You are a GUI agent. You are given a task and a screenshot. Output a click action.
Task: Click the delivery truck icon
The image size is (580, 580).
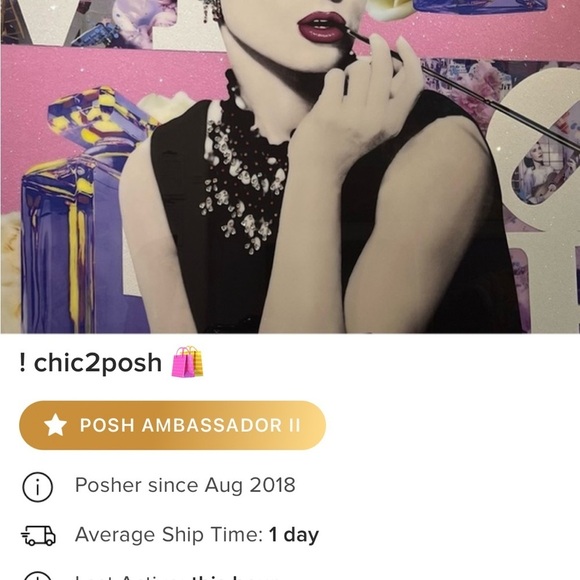[38, 536]
